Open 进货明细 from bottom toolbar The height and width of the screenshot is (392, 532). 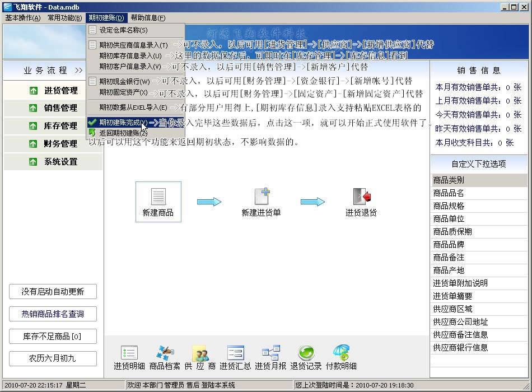pos(129,353)
